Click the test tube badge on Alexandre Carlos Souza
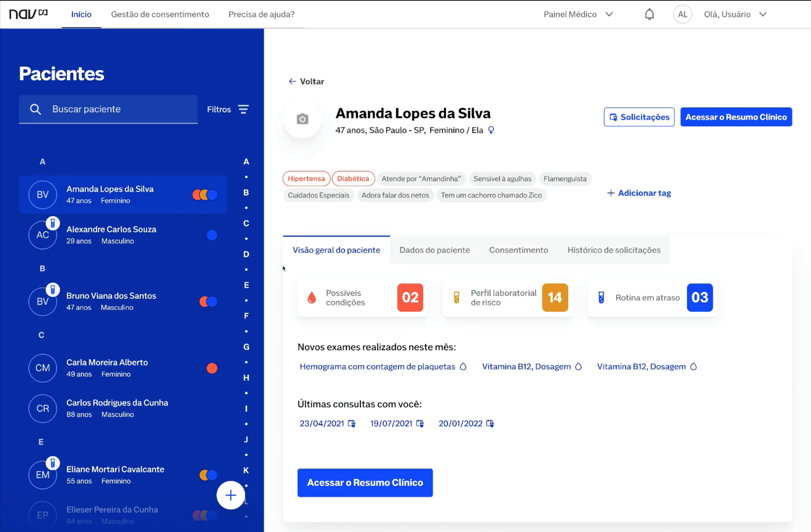The image size is (811, 532). click(52, 223)
